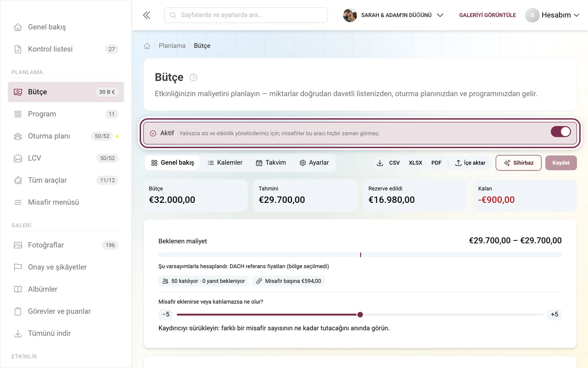Screen dimensions: 588x368
Task: Click the -5 end of guest slider
Action: 166,314
